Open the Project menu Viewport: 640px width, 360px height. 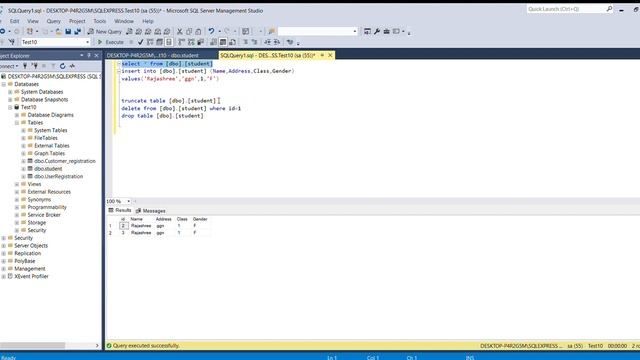77,21
